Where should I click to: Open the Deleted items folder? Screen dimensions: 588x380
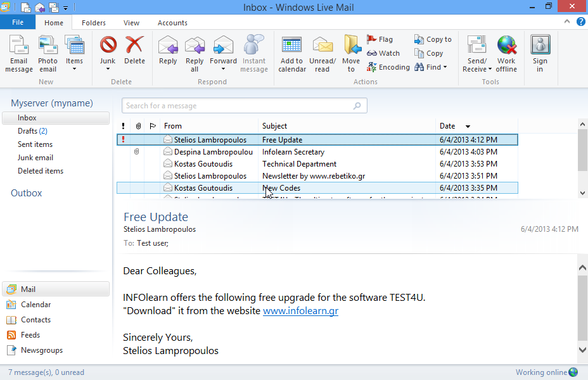point(41,171)
